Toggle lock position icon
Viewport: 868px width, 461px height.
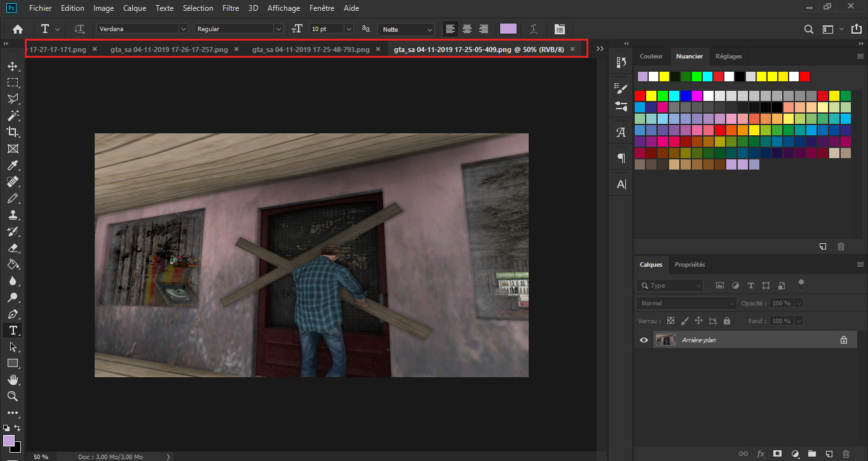698,321
